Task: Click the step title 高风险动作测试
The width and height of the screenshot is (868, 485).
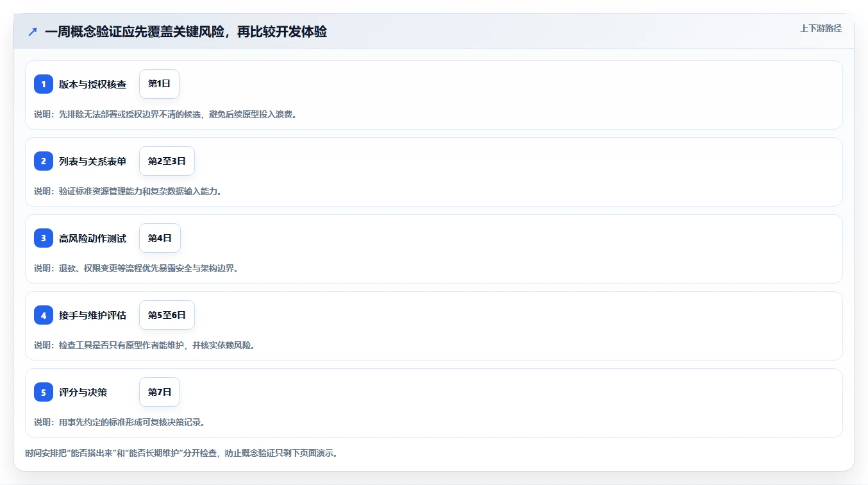Action: pos(92,238)
